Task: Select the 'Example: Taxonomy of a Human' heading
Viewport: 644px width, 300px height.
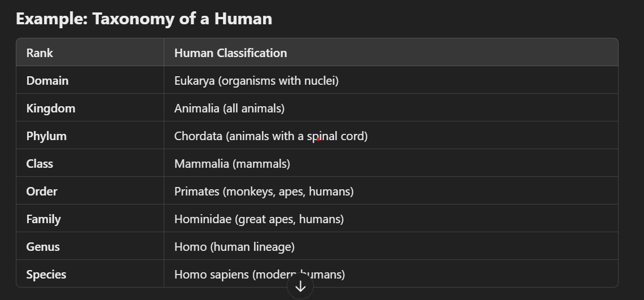Action: [144, 19]
